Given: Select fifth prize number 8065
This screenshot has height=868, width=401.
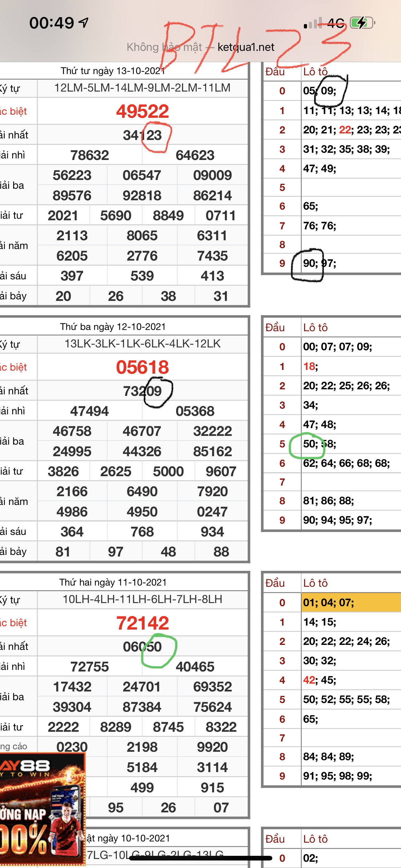Looking at the screenshot, I should 142,236.
